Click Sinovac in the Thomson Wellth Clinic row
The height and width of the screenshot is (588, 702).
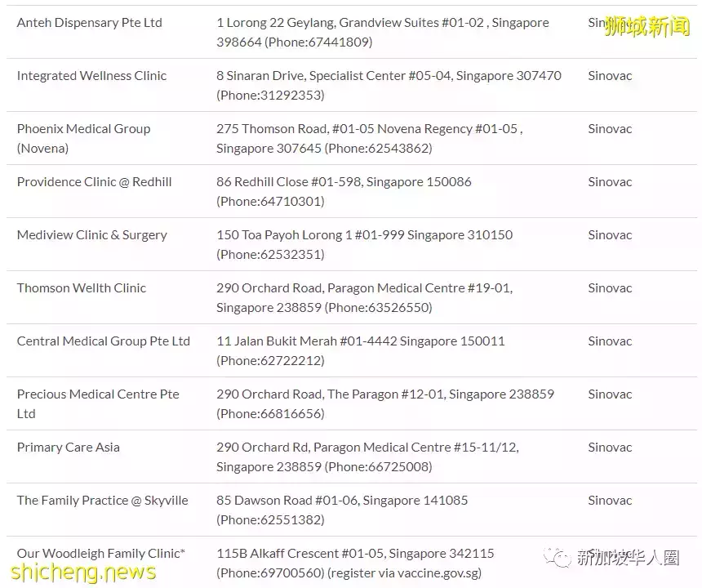(610, 288)
